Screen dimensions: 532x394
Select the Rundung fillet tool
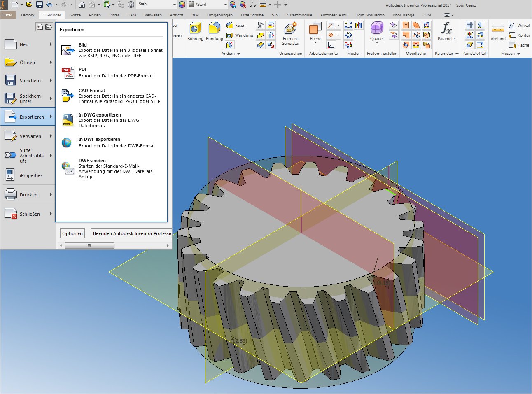tap(214, 32)
